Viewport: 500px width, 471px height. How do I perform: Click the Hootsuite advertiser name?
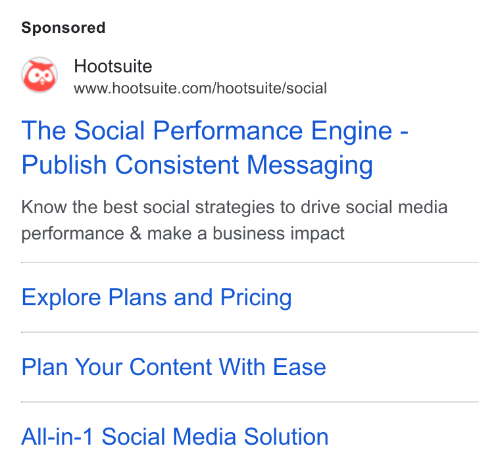point(113,66)
